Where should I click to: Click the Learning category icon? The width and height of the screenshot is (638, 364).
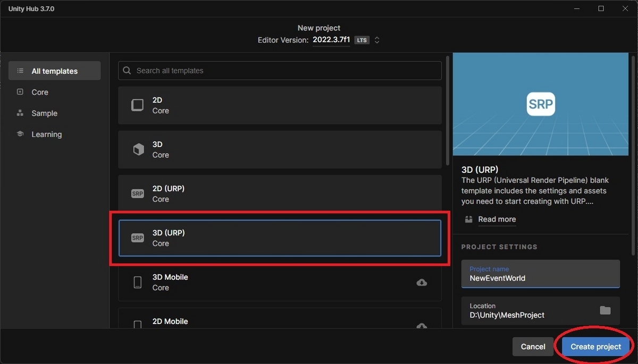pos(20,134)
